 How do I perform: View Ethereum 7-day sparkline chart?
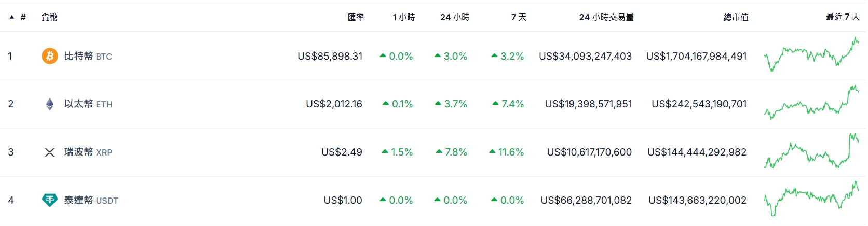(x=811, y=103)
